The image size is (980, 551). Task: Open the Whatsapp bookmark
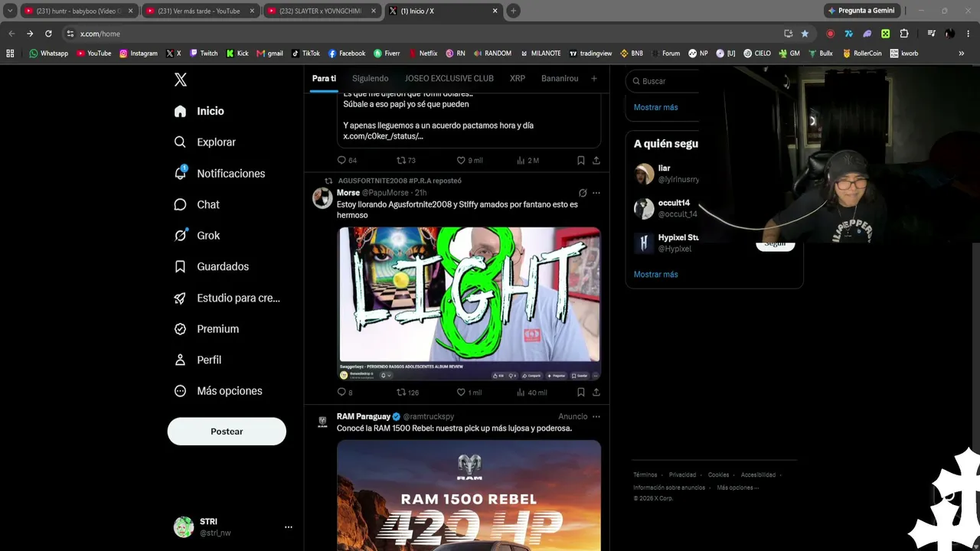(x=48, y=54)
